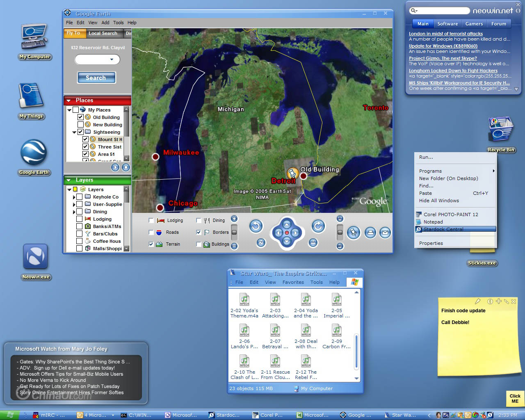Zoom out with the minus button
This screenshot has height=420, width=525.
click(234, 246)
